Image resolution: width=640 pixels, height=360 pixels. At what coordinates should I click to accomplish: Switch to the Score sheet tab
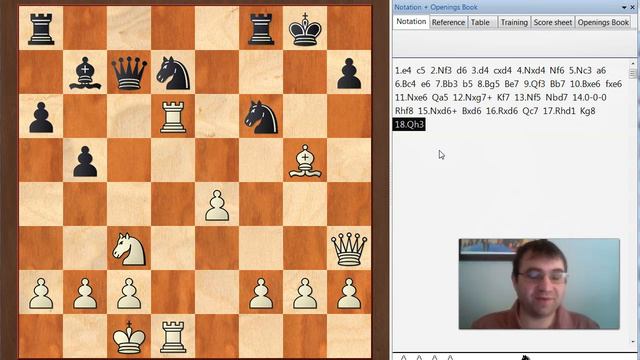553,22
